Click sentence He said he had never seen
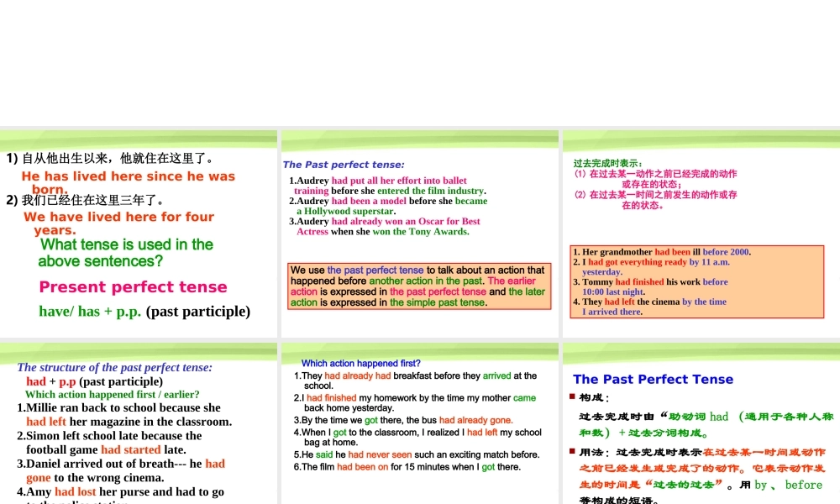840x504 pixels. (x=417, y=454)
